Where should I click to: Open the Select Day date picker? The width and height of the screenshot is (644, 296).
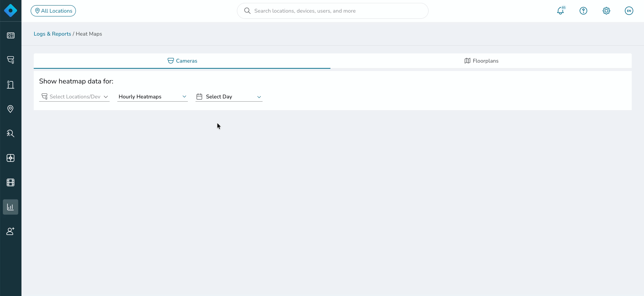click(x=229, y=97)
